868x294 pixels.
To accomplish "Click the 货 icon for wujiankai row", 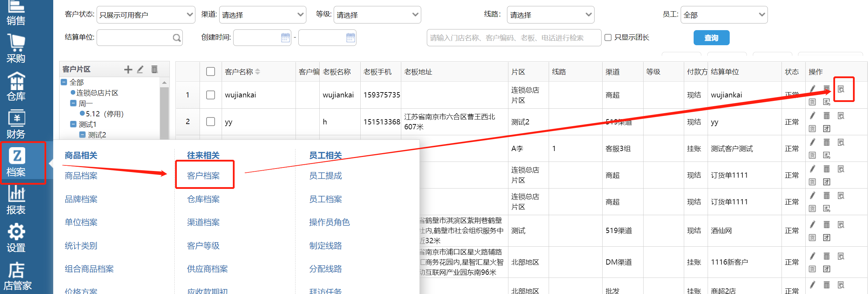I will pyautogui.click(x=812, y=102).
